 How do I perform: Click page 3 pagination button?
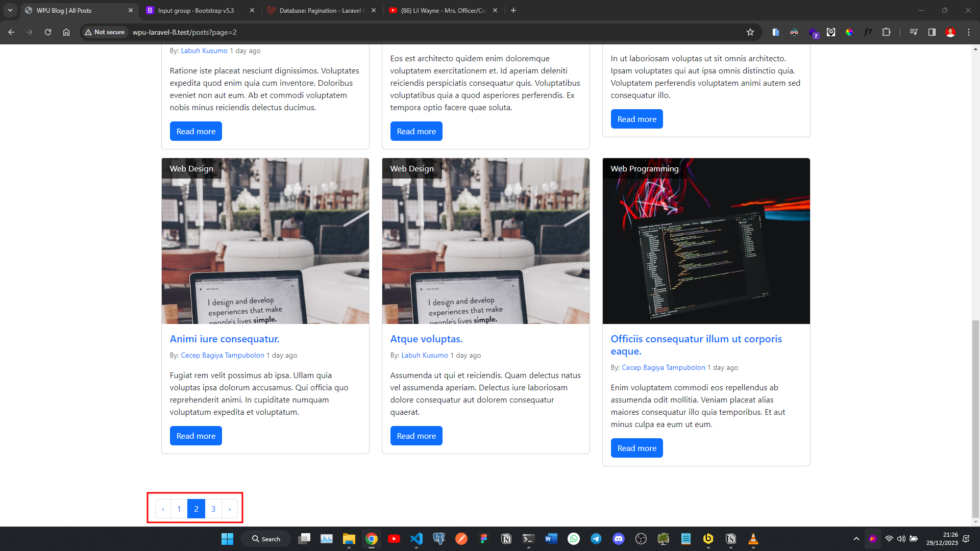coord(213,509)
